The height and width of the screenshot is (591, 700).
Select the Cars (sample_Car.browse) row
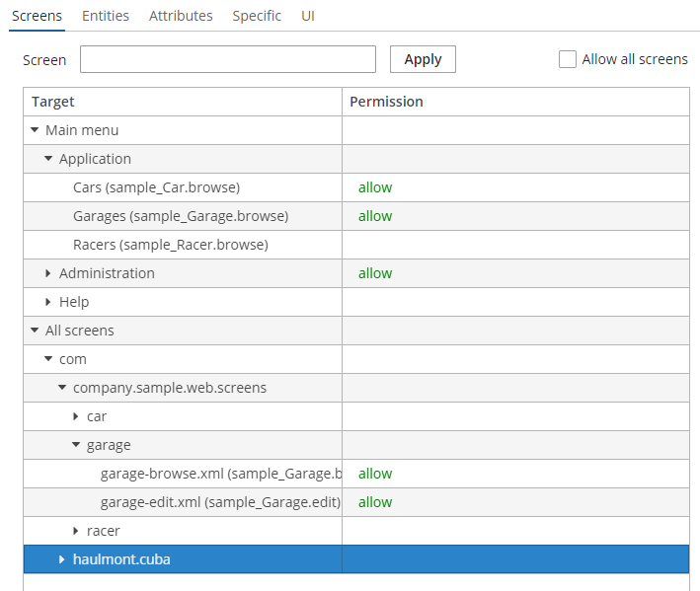356,187
